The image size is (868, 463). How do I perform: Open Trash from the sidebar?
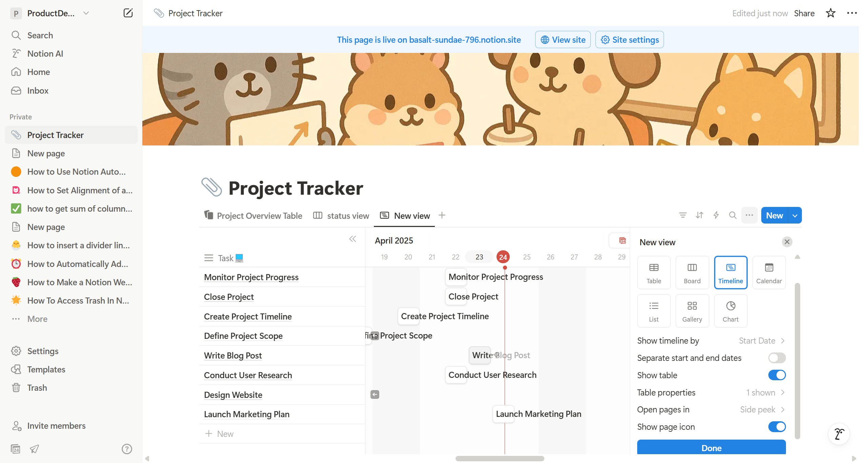click(71, 388)
